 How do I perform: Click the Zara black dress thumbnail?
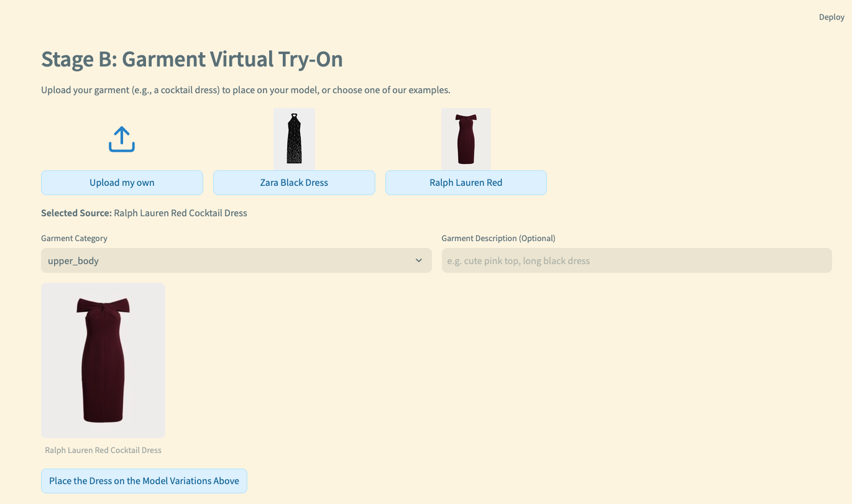294,139
